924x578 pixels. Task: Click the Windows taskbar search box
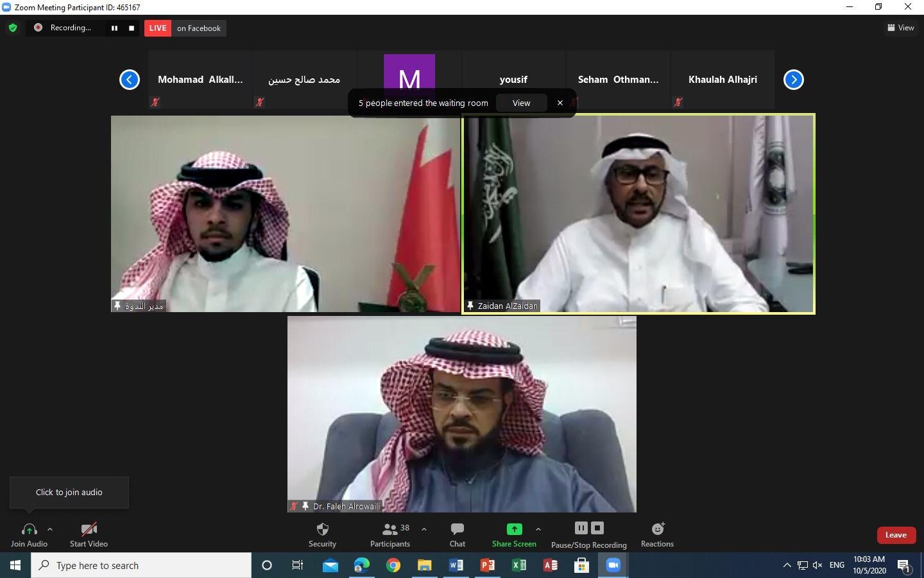tap(141, 565)
